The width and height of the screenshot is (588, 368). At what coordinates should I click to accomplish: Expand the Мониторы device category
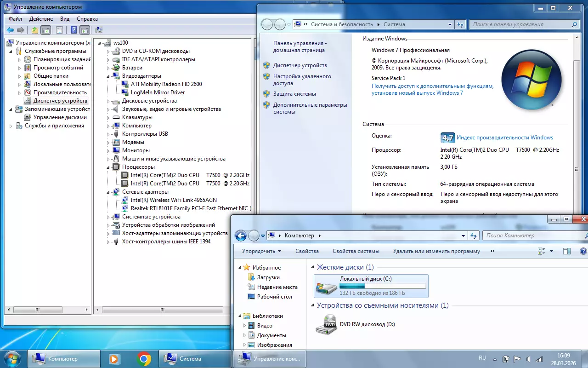coord(109,150)
